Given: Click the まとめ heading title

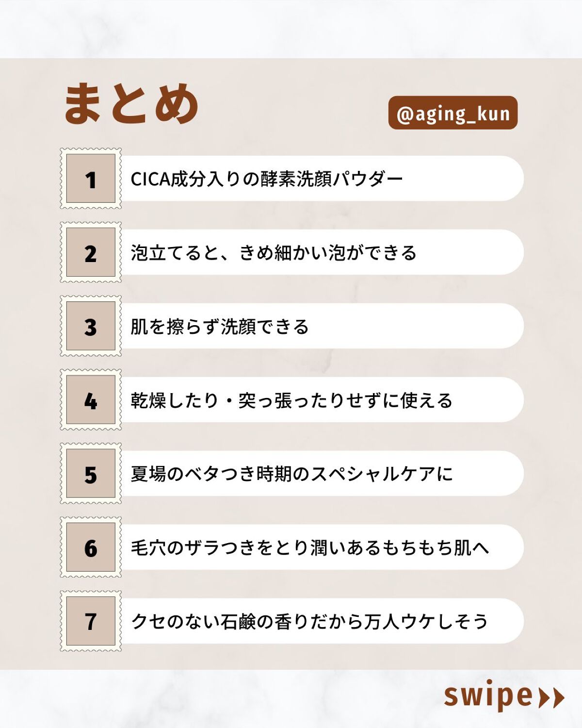Looking at the screenshot, I should [131, 103].
